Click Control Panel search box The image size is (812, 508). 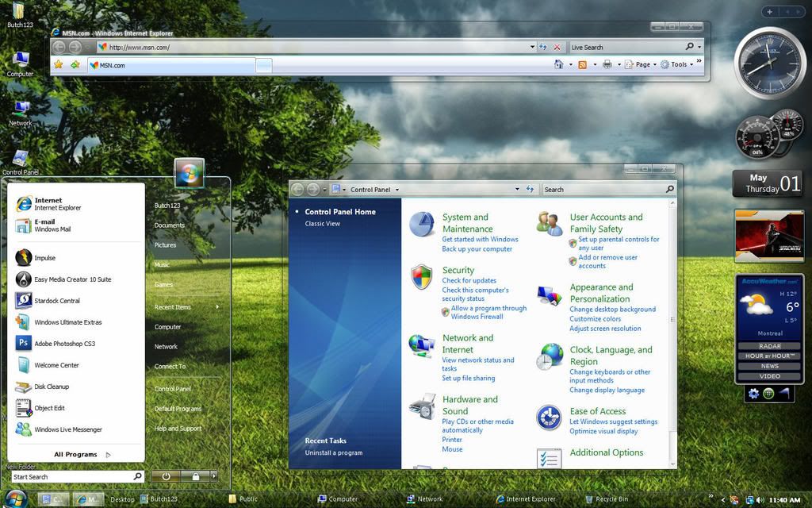point(608,190)
